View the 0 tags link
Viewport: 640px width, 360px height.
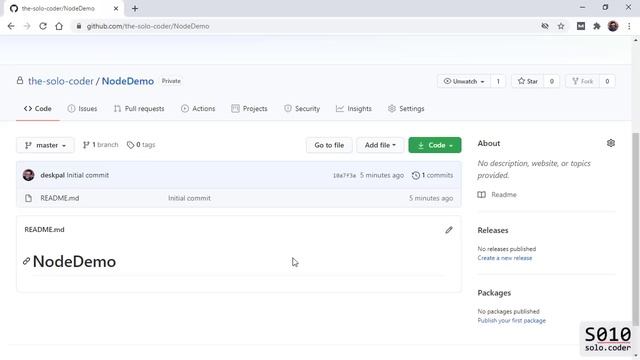pos(141,145)
